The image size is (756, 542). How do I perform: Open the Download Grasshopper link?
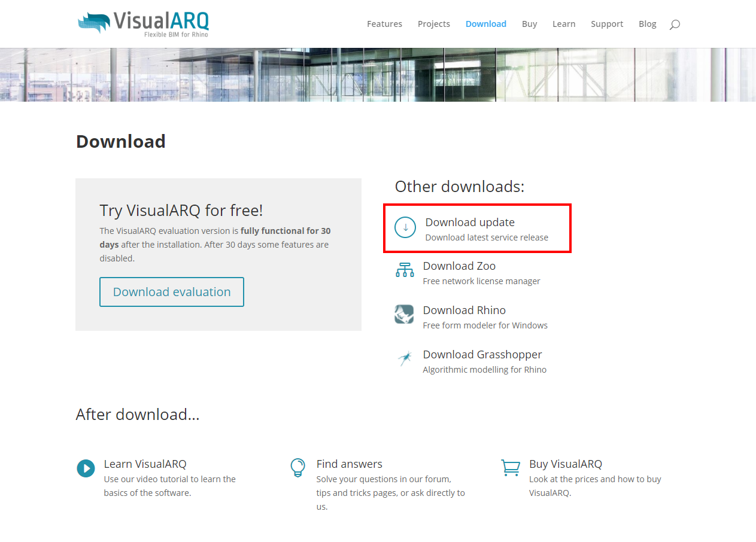point(482,355)
